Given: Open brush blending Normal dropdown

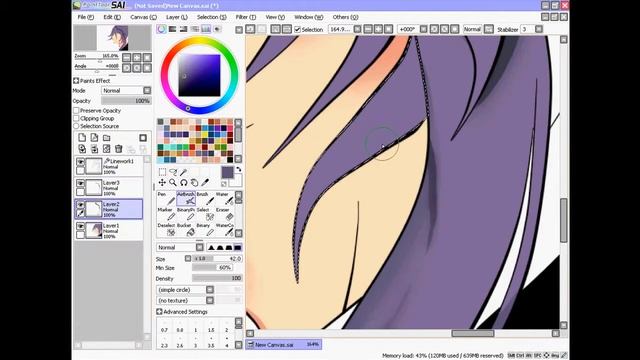Looking at the screenshot, I should pos(200,247).
